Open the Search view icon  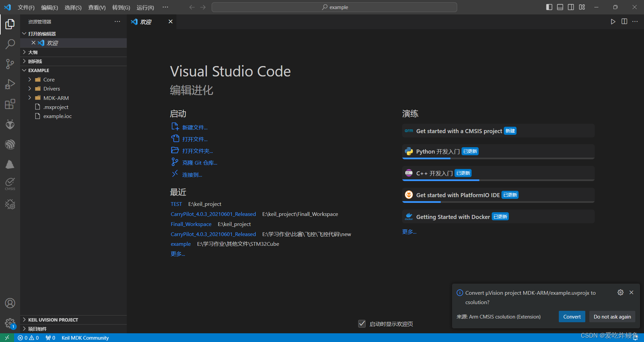pos(10,44)
